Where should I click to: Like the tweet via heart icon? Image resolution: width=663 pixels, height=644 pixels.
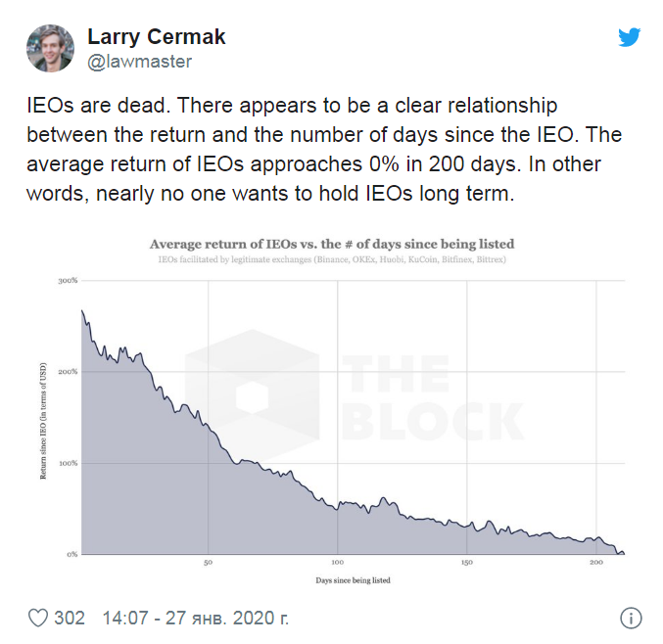click(38, 618)
